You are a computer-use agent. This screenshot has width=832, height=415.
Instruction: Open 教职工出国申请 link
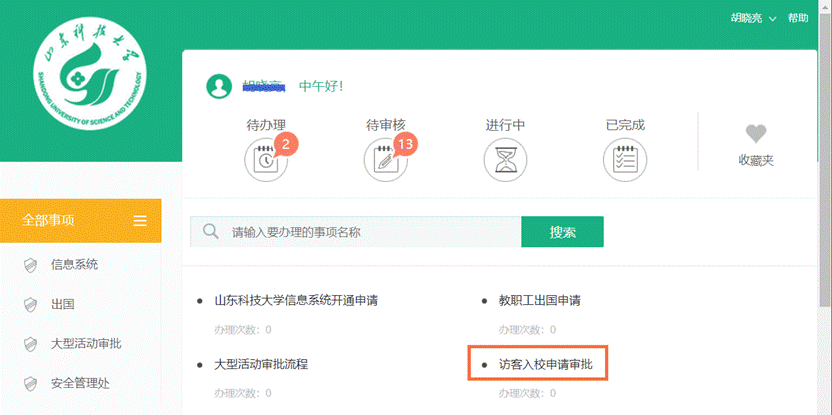(539, 300)
